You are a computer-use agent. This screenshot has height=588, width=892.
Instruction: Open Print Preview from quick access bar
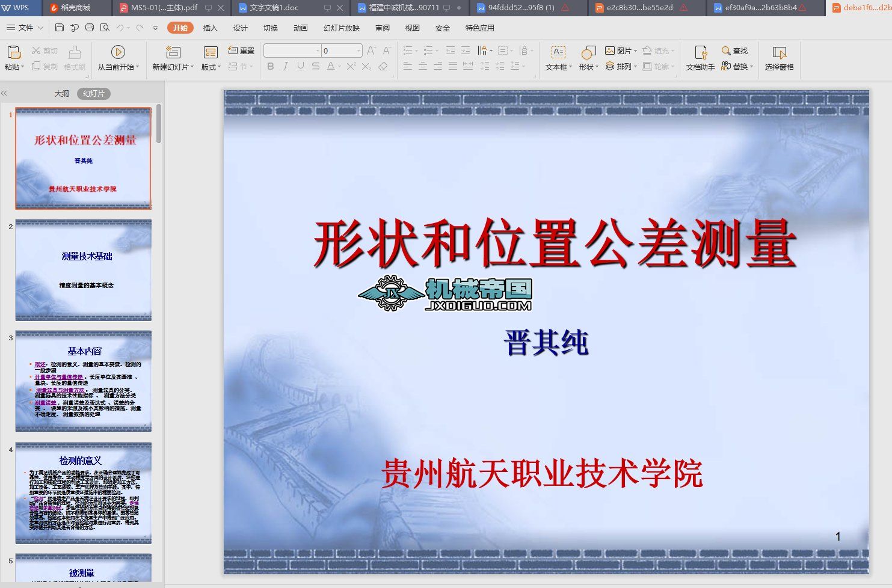105,28
